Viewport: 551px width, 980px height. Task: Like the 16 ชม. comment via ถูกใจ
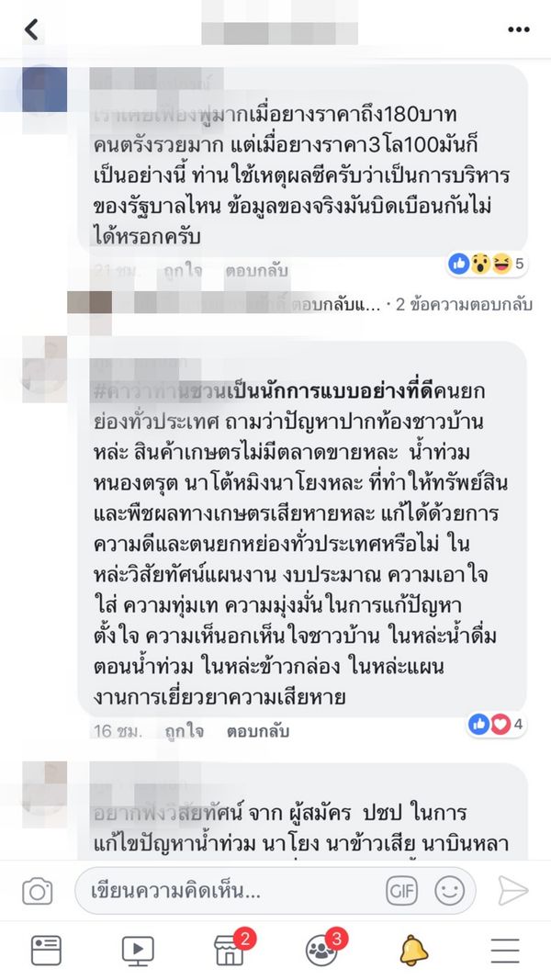coord(184,731)
